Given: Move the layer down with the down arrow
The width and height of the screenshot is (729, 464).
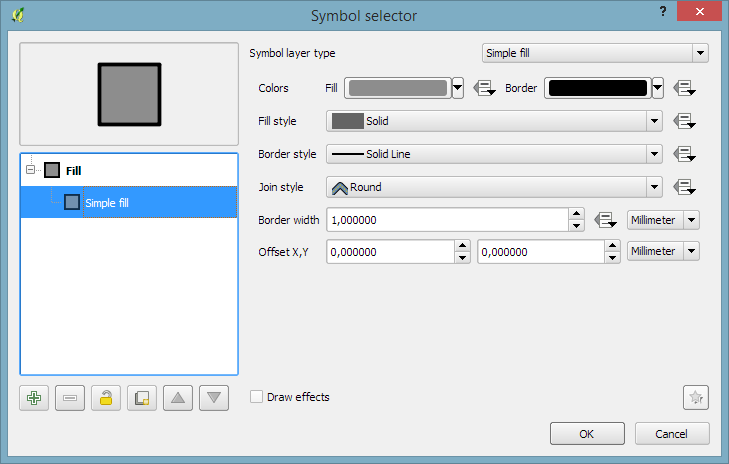Looking at the screenshot, I should [x=214, y=398].
